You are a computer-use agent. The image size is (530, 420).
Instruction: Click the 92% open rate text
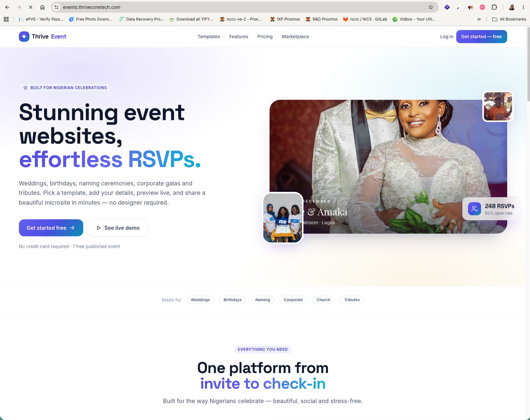click(x=499, y=213)
